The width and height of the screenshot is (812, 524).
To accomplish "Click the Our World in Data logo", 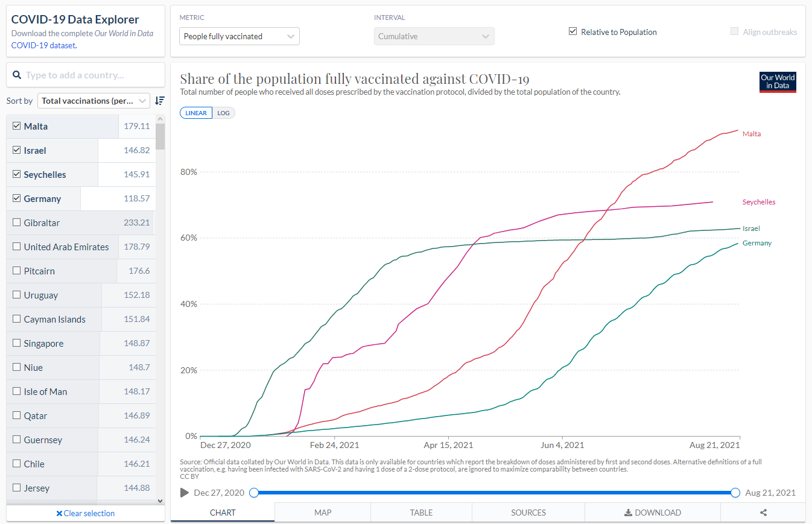I will (778, 81).
